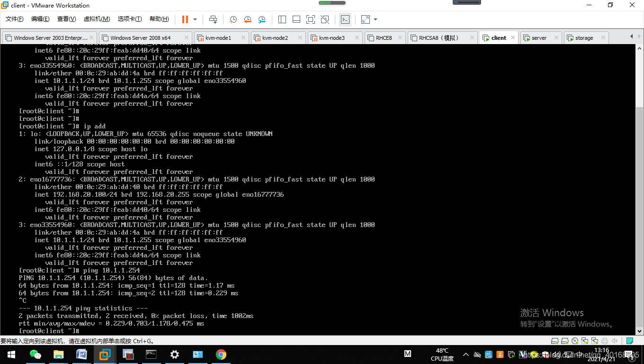Click the CD/DVD drive status icon

point(575,341)
